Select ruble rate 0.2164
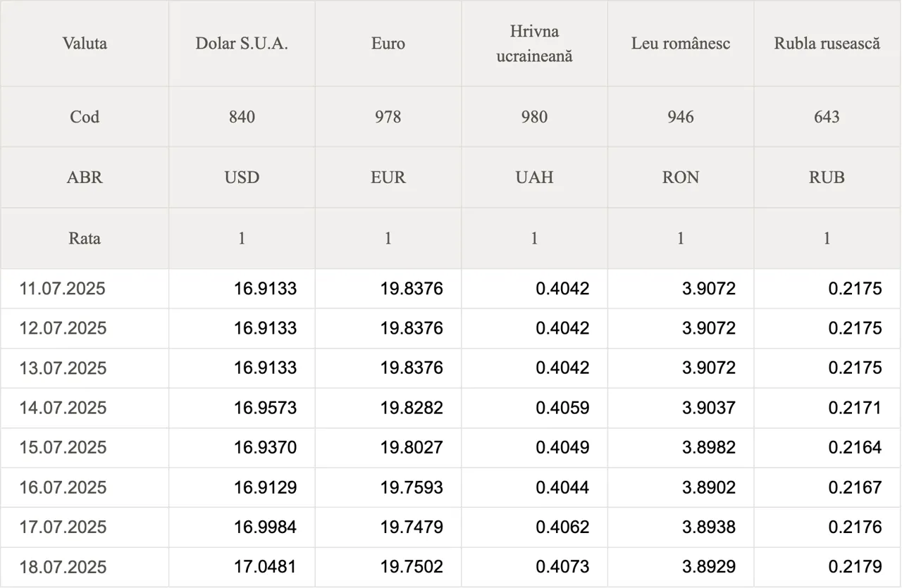The height and width of the screenshot is (588, 902). point(855,447)
